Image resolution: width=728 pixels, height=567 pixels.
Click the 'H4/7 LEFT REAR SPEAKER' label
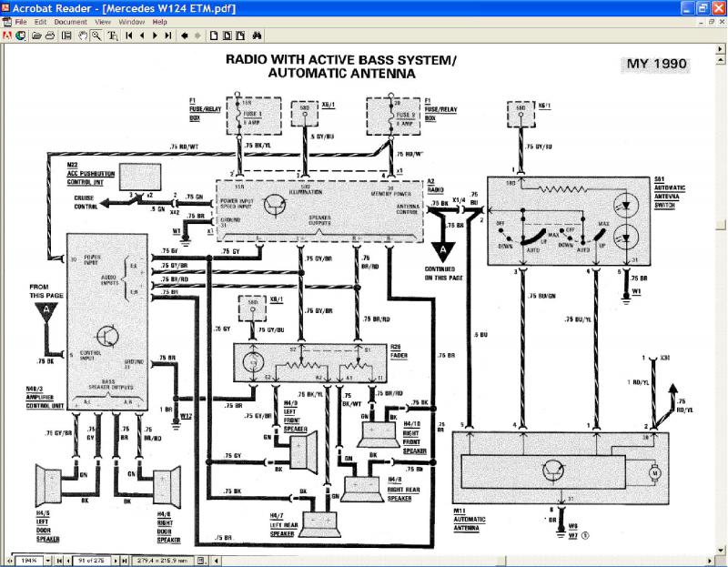click(x=283, y=525)
